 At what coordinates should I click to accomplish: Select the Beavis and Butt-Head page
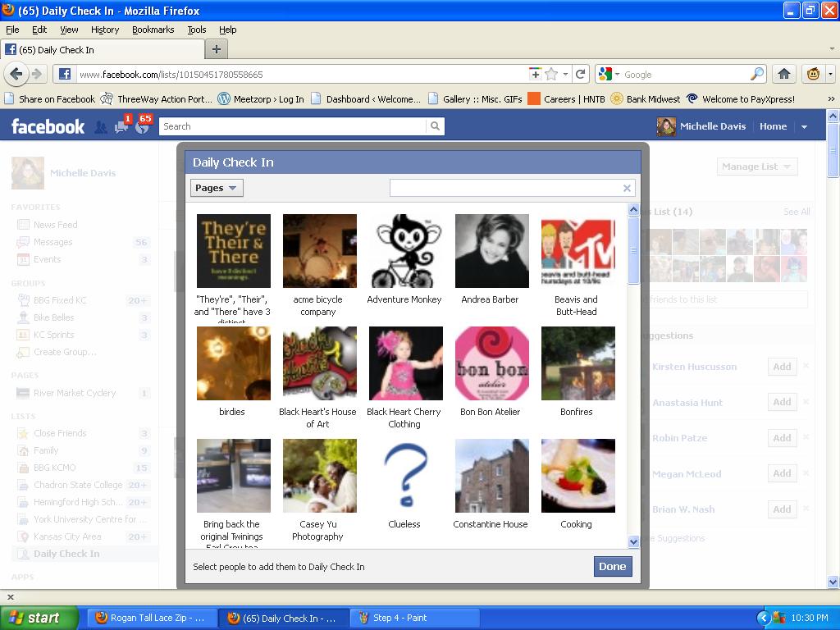[x=578, y=251]
